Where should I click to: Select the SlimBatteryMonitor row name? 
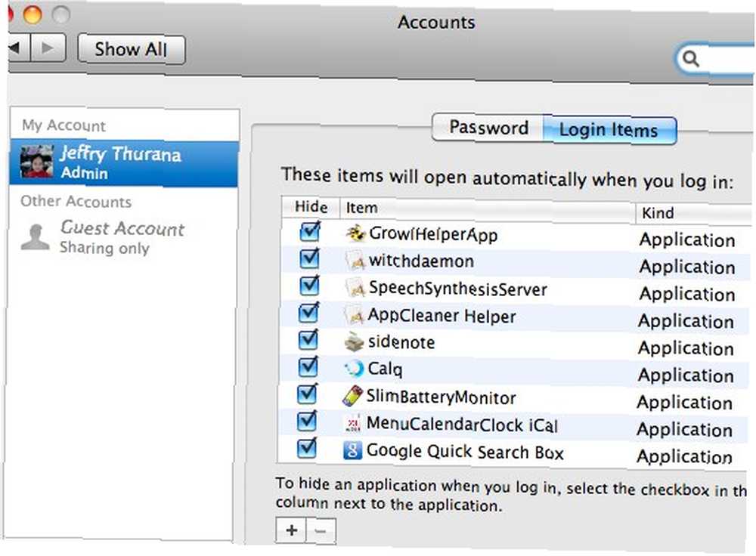click(x=441, y=397)
